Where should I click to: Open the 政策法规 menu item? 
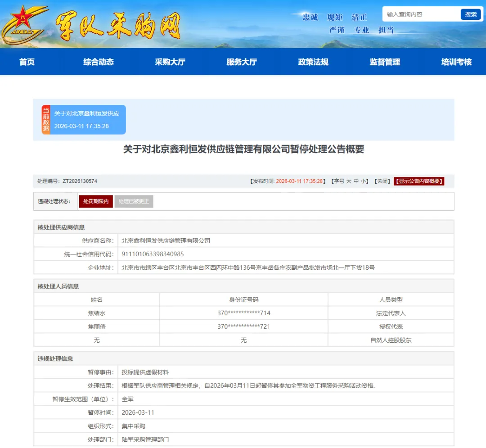pyautogui.click(x=313, y=62)
